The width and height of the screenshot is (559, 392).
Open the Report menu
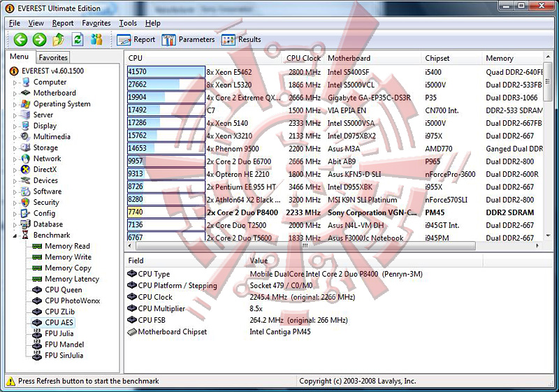point(63,23)
